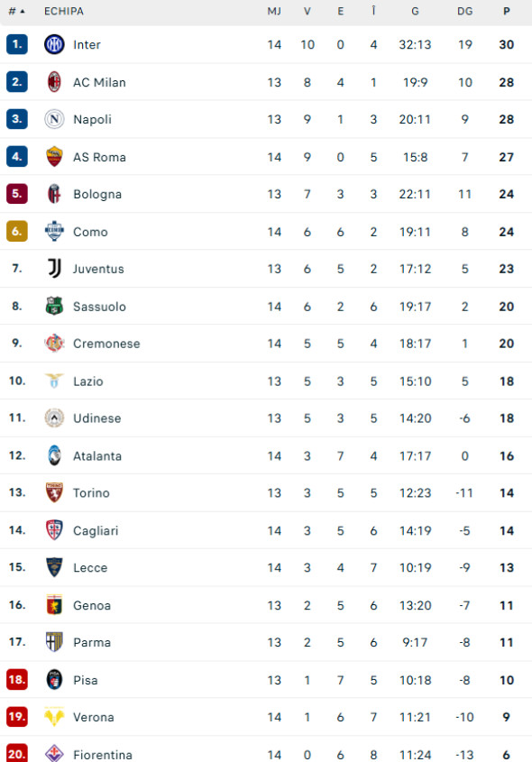Click the Atalanta team name

[x=97, y=456]
